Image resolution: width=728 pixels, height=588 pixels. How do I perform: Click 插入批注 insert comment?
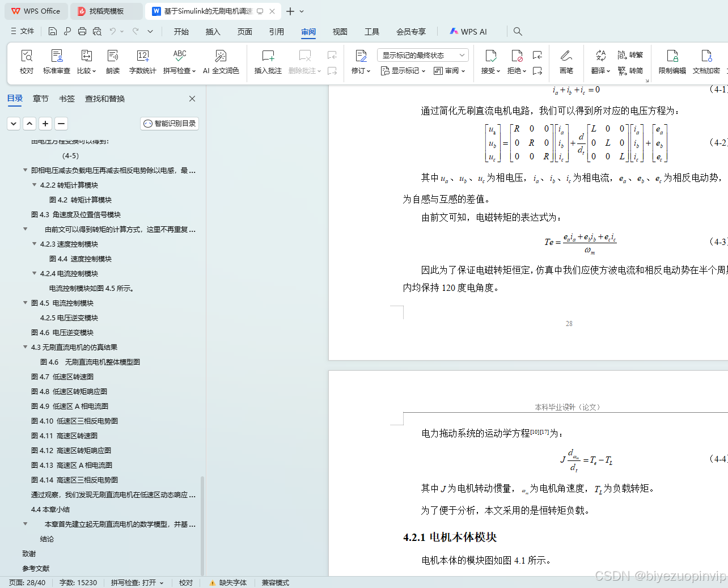coord(268,61)
